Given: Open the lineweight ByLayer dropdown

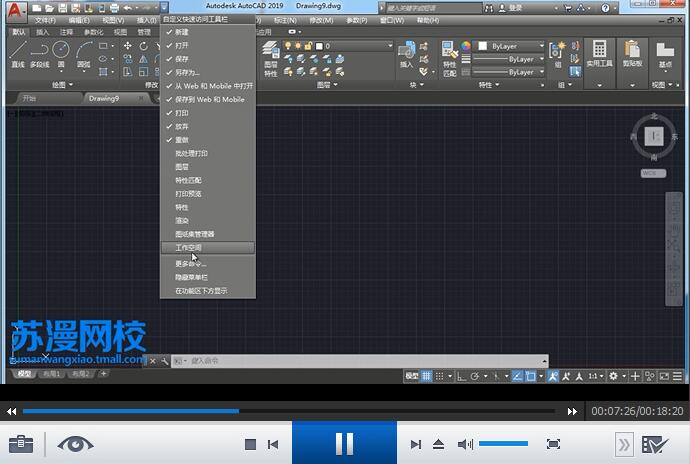Looking at the screenshot, I should (509, 59).
